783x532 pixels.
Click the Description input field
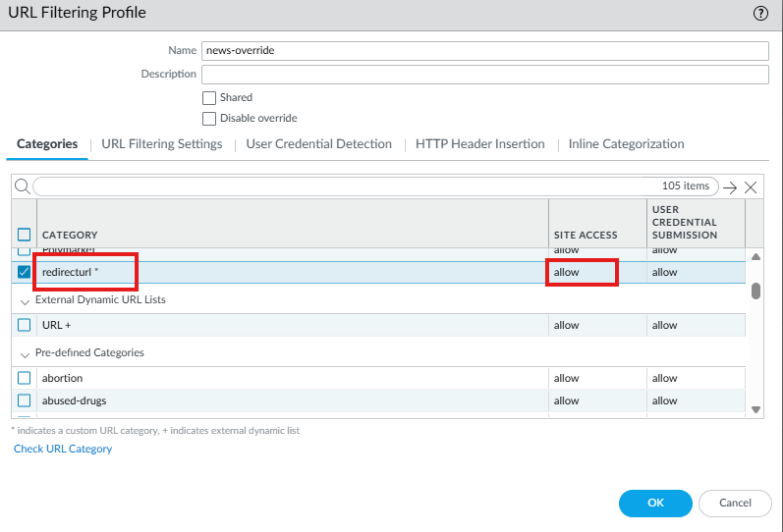coord(484,75)
